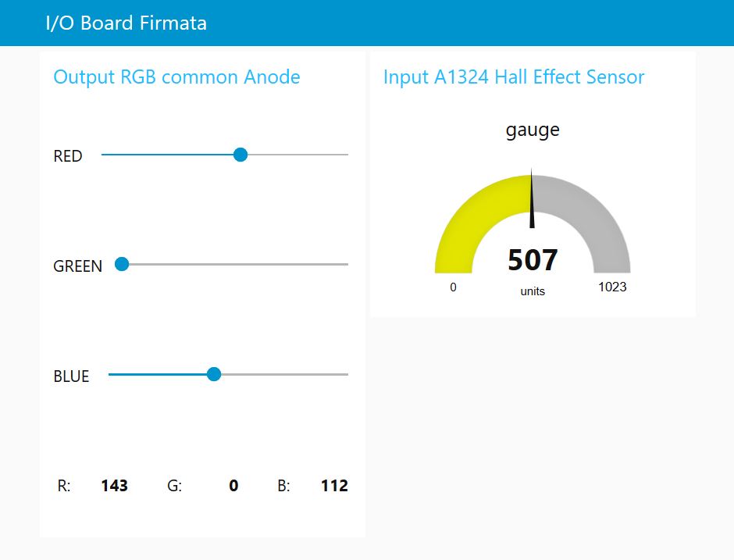Click the G value 0 readout

(x=233, y=486)
